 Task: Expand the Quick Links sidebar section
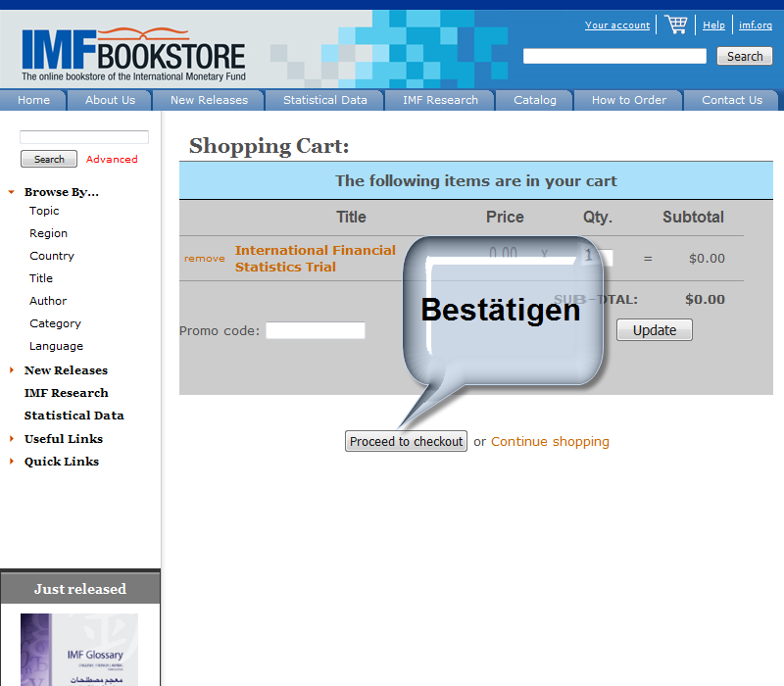12,462
